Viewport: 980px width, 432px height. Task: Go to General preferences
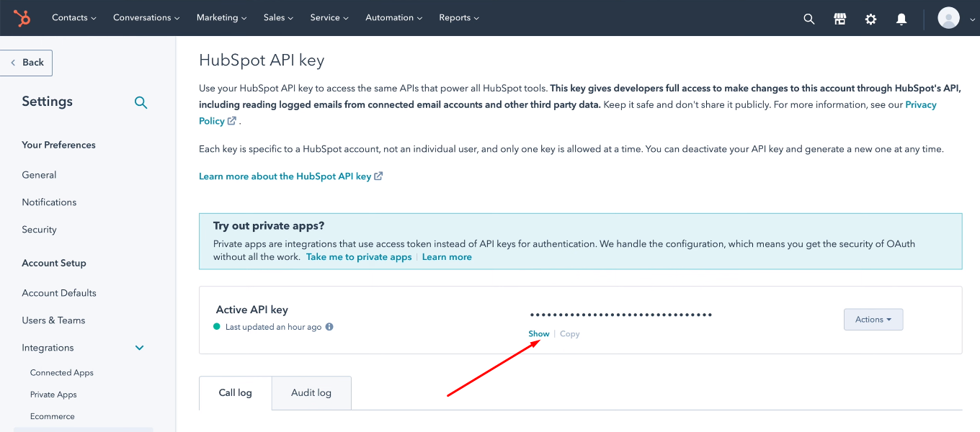(x=39, y=175)
